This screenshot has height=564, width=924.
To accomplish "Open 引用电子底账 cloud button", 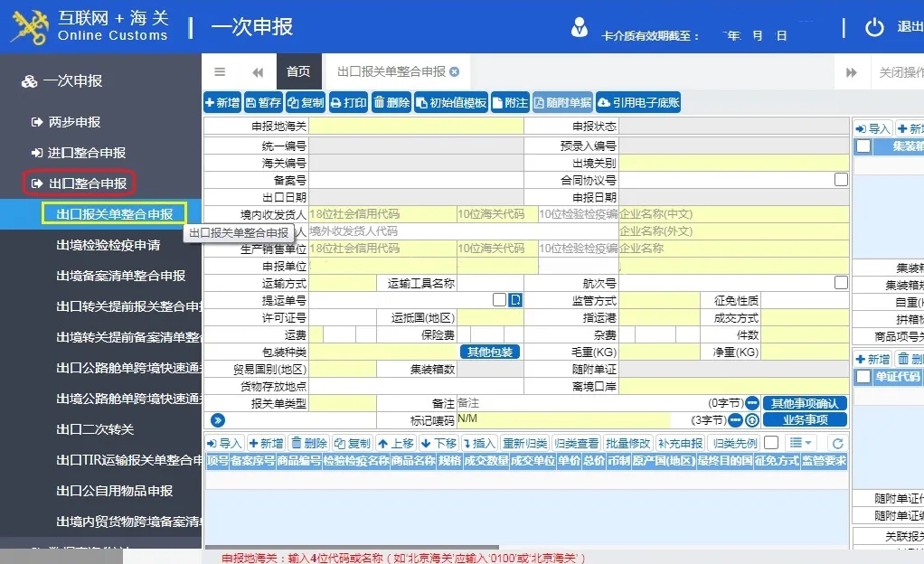I will click(639, 103).
